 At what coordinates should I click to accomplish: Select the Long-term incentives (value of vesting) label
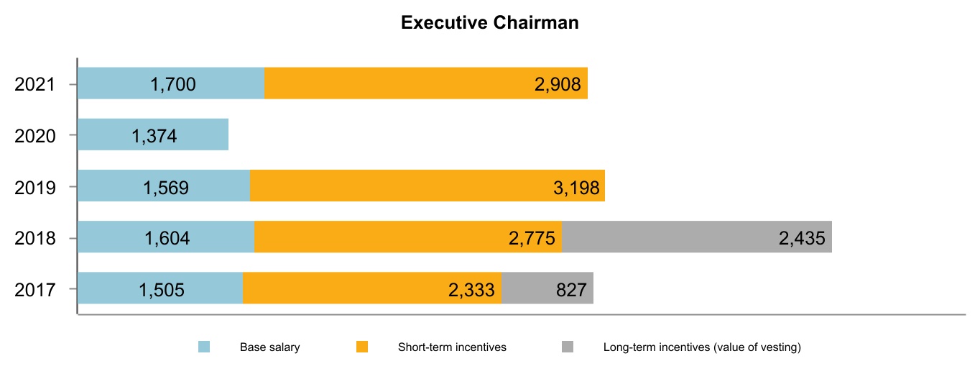click(702, 347)
